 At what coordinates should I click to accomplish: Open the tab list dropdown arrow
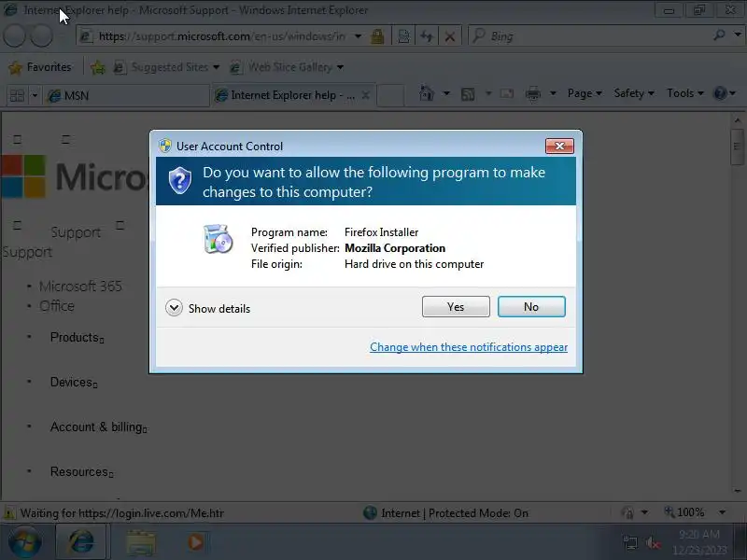(x=35, y=95)
